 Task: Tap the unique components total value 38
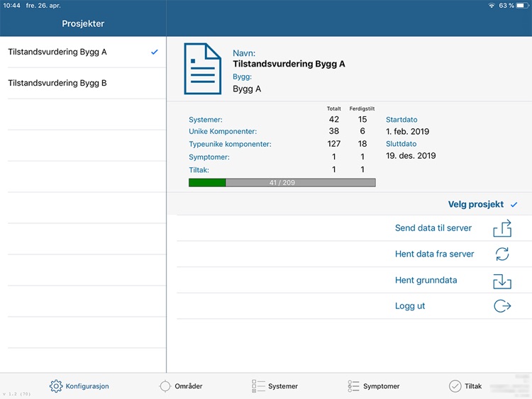coord(334,131)
